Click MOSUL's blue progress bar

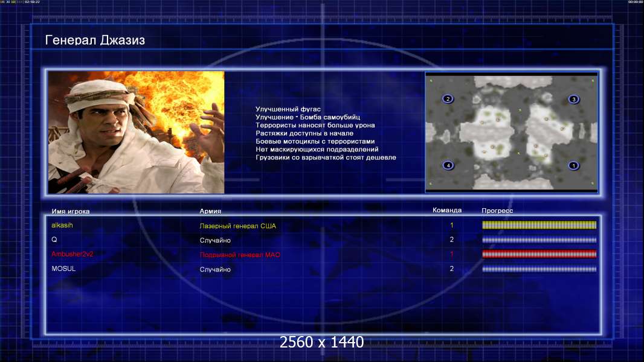(539, 269)
